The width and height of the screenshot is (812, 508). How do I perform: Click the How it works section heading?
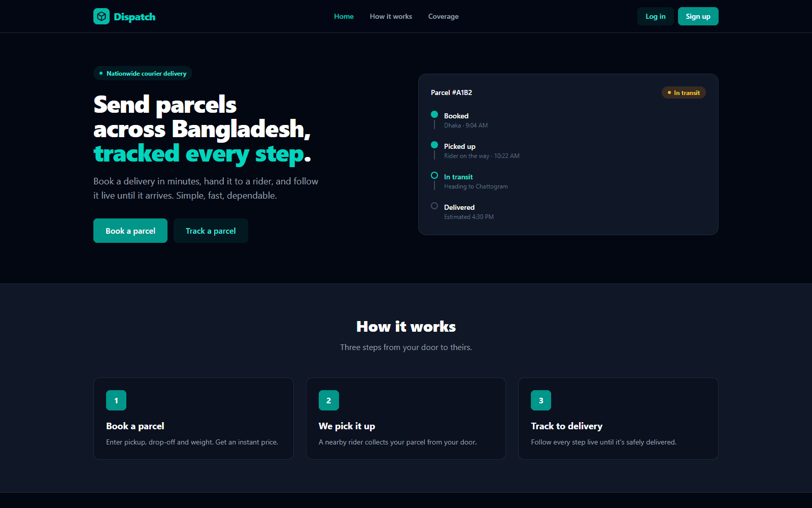coord(406,327)
